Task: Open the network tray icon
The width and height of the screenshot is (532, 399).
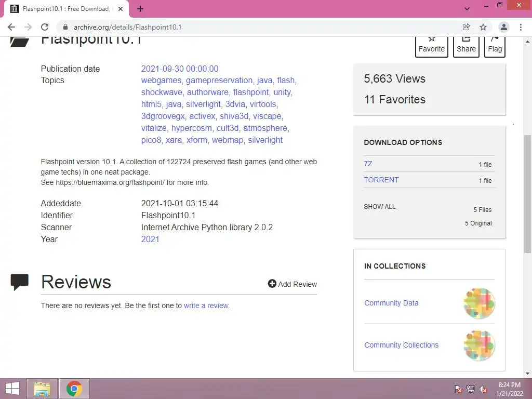Action: pos(471,389)
